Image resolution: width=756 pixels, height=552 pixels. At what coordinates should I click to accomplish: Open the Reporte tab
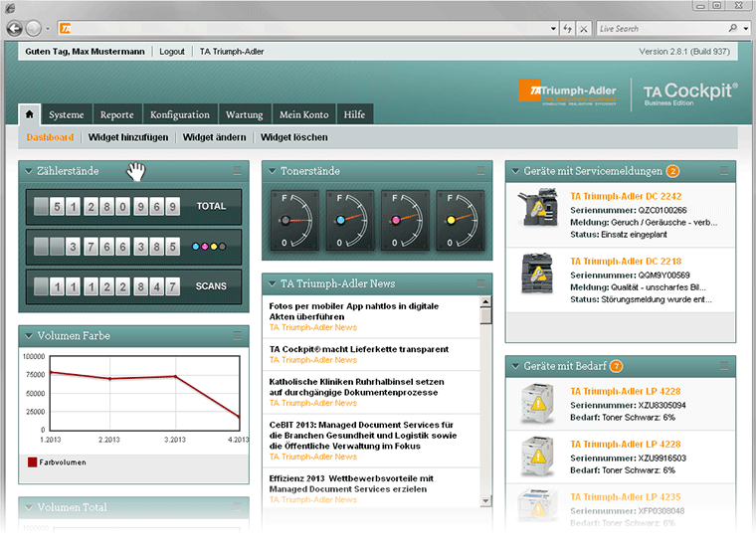click(x=116, y=114)
